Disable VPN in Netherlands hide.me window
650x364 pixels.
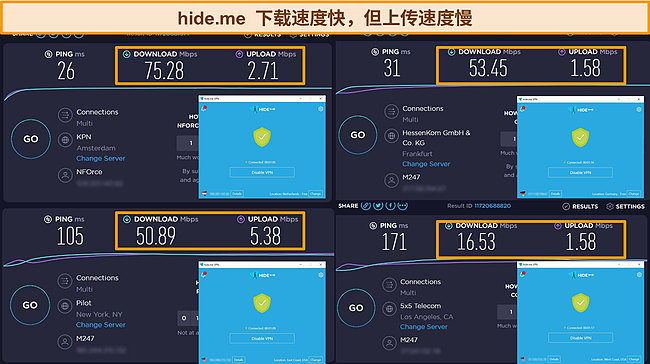click(262, 172)
